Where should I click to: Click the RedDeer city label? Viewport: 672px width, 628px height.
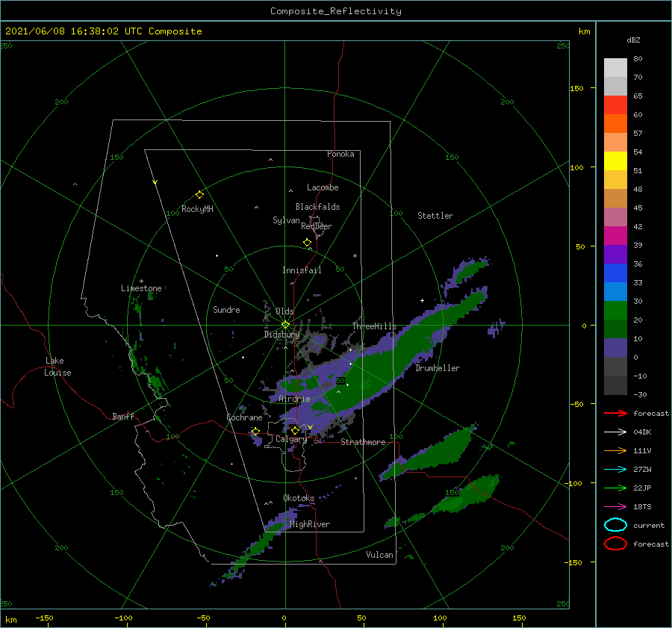coord(317,226)
